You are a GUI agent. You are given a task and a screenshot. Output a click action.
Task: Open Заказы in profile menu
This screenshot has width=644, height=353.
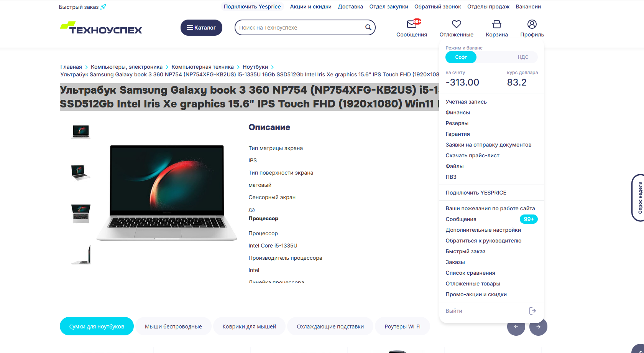tap(455, 262)
